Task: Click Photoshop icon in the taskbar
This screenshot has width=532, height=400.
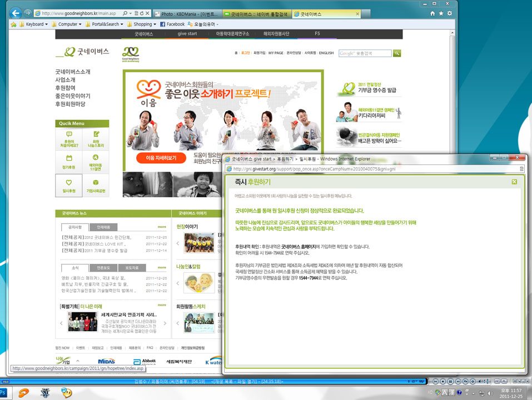Action: (x=3, y=393)
